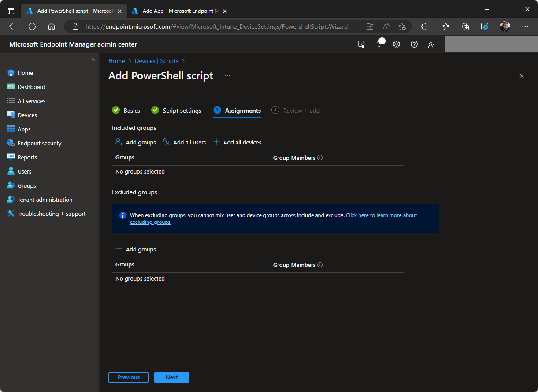Click the address bar URL
This screenshot has height=392, width=538.
coord(216,26)
